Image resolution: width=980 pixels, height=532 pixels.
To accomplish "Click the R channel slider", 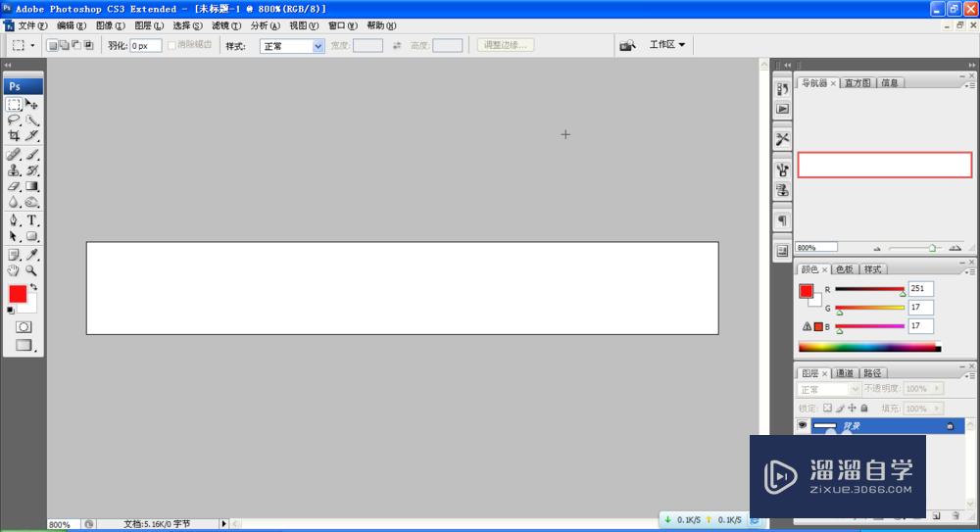I will point(869,290).
